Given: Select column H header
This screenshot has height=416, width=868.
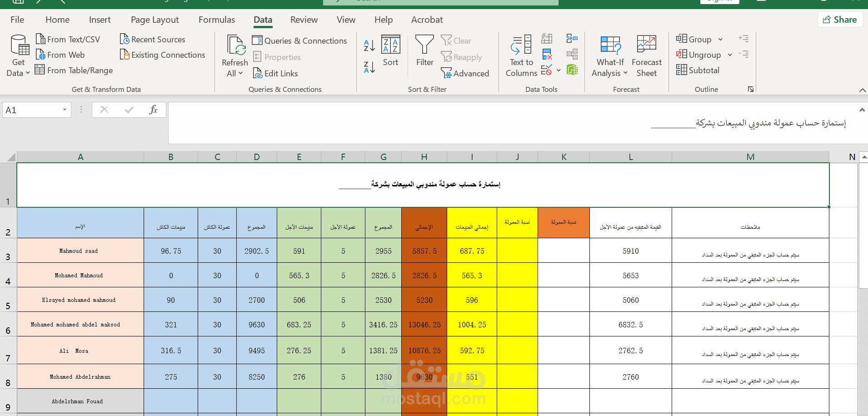Looking at the screenshot, I should coord(424,157).
